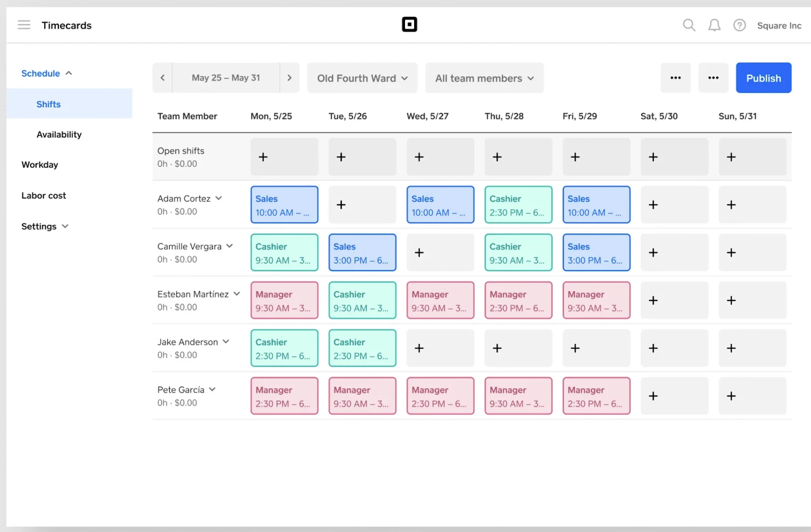Expand Pete García options chevron
811x532 pixels.
[x=212, y=389]
